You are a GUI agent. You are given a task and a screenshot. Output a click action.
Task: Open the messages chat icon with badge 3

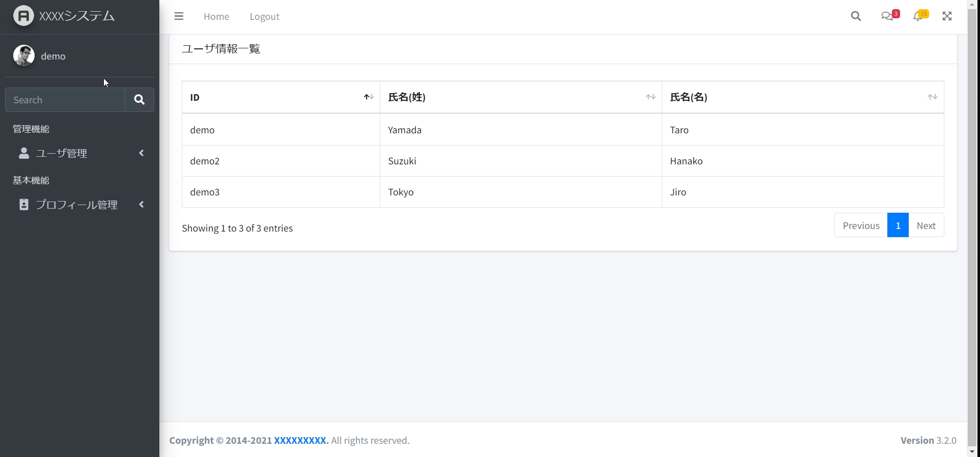pyautogui.click(x=887, y=16)
